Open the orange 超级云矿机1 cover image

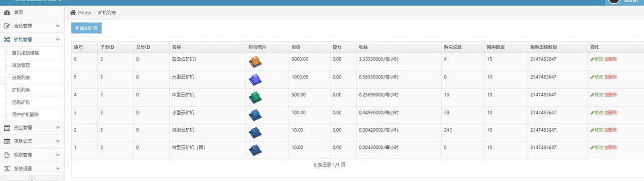[255, 61]
